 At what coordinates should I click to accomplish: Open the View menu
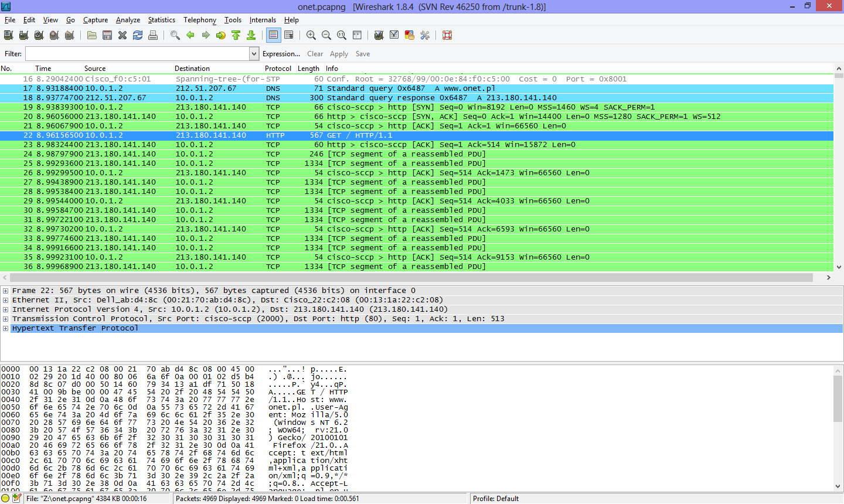pyautogui.click(x=50, y=20)
